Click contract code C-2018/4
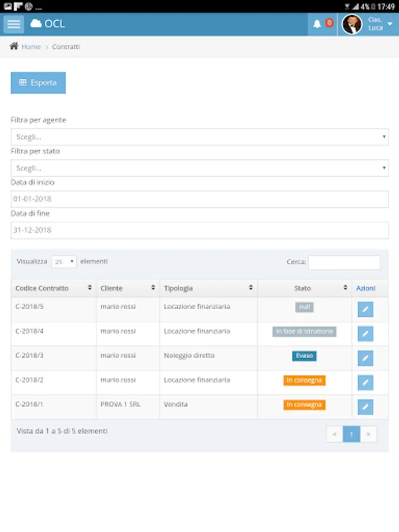This screenshot has height=532, width=399. pyautogui.click(x=30, y=331)
